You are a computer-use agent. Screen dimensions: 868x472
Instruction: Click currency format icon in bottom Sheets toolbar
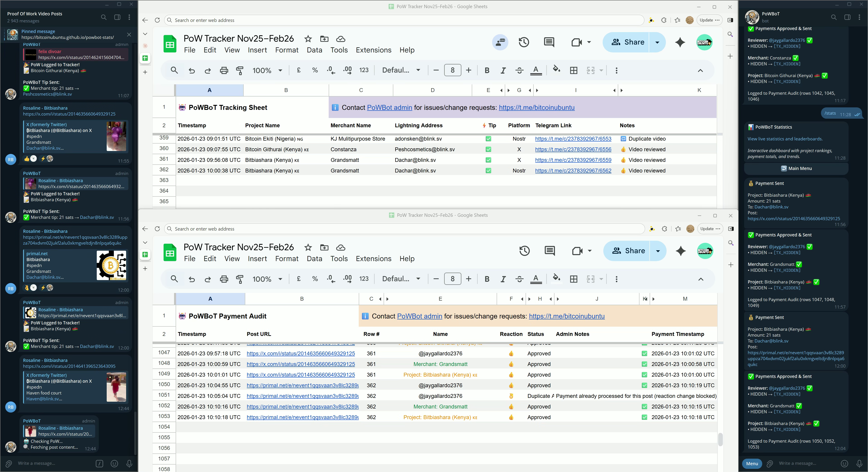(299, 279)
